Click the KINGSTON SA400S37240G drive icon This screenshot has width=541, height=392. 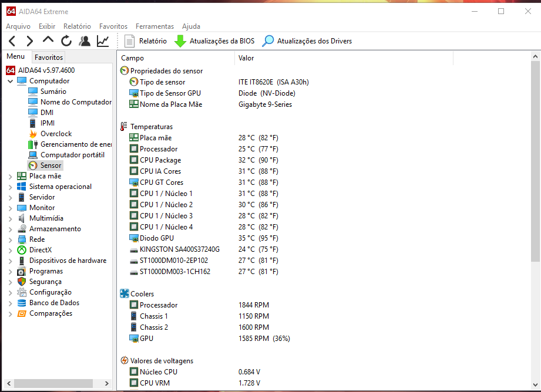click(133, 250)
